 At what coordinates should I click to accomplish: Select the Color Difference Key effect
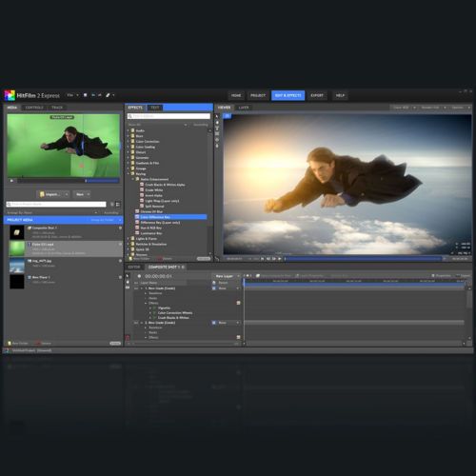pyautogui.click(x=170, y=217)
